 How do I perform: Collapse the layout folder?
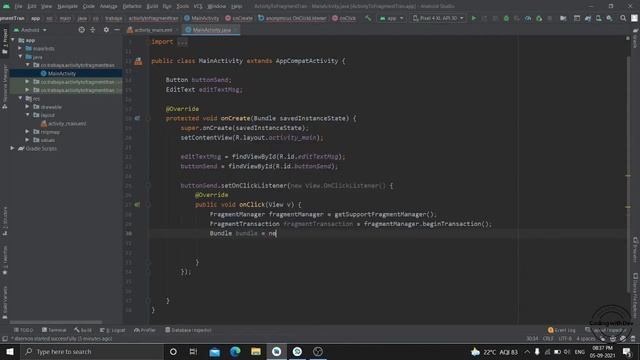27,115
